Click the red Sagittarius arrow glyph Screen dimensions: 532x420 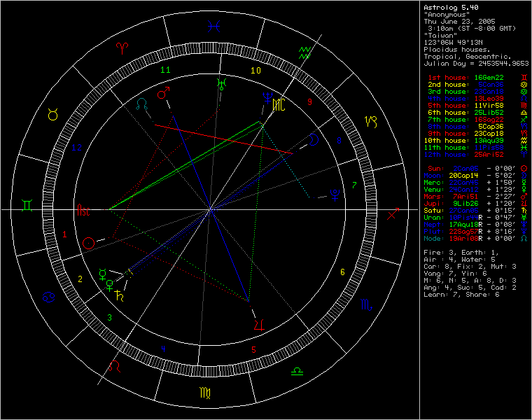[393, 213]
